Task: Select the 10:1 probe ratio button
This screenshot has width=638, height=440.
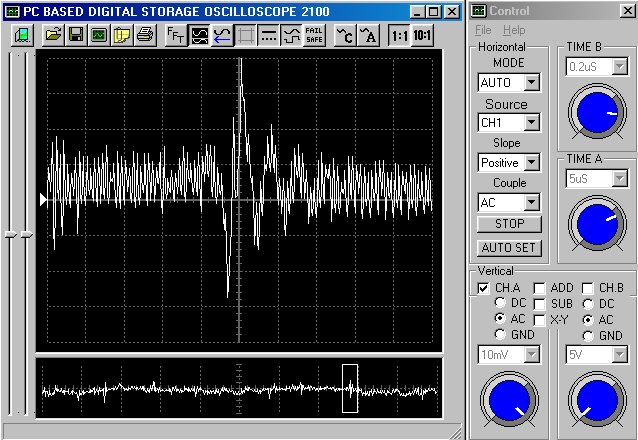Action: click(x=424, y=35)
